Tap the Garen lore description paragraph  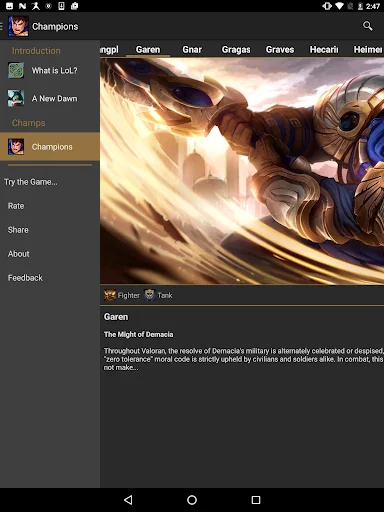pyautogui.click(x=244, y=359)
